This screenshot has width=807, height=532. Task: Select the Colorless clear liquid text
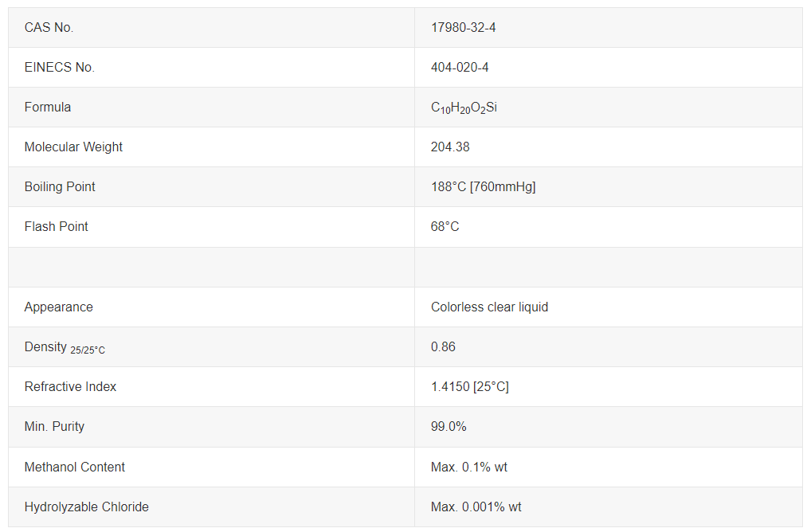[489, 307]
